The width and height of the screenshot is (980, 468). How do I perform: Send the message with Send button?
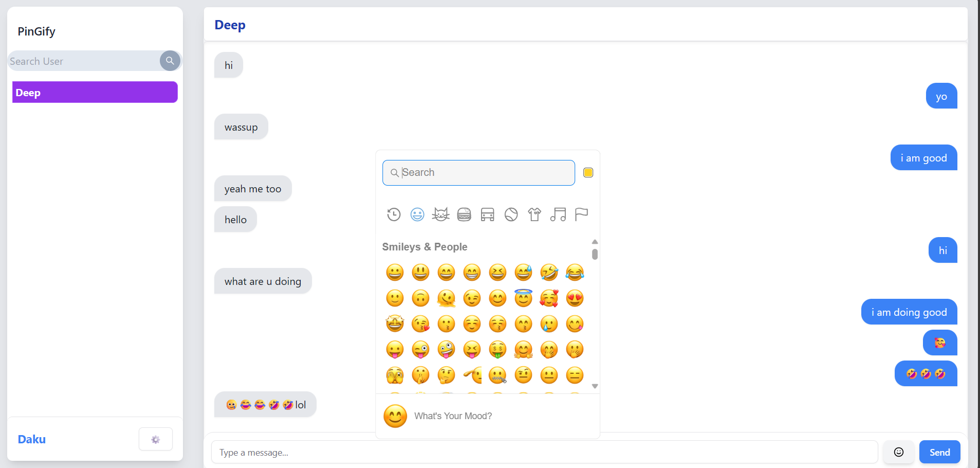coord(939,452)
